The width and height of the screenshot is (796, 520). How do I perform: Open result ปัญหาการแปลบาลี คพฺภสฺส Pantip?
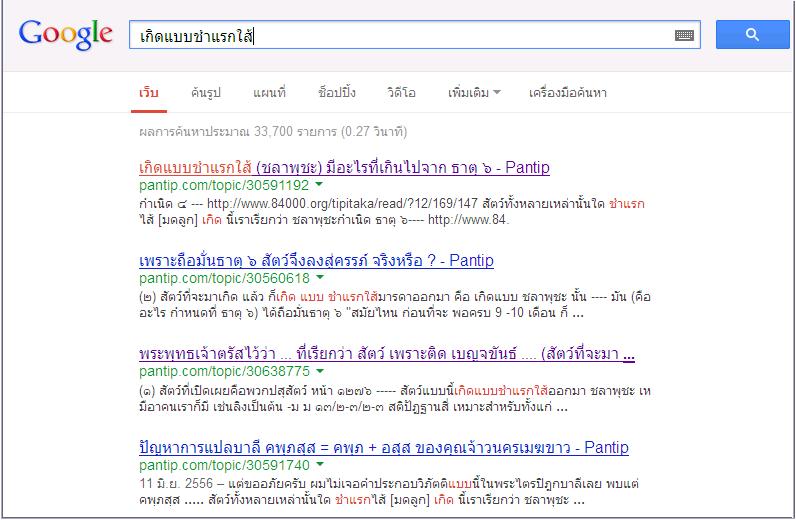pos(384,447)
